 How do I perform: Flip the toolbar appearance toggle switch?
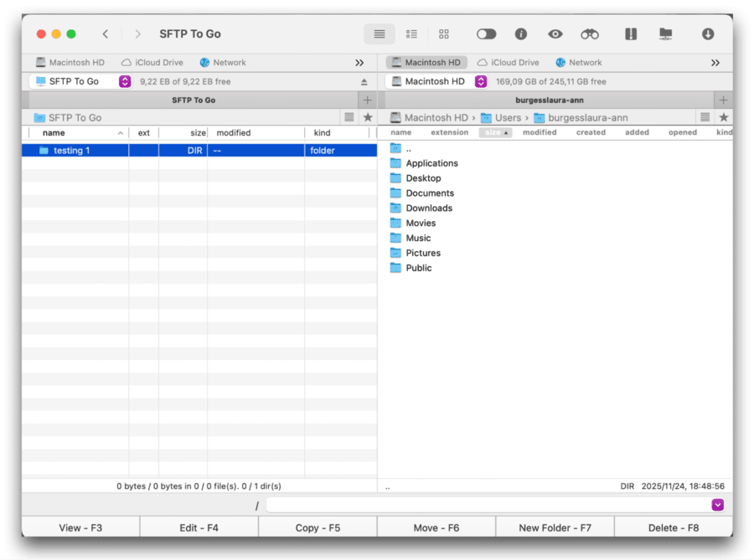pyautogui.click(x=486, y=33)
